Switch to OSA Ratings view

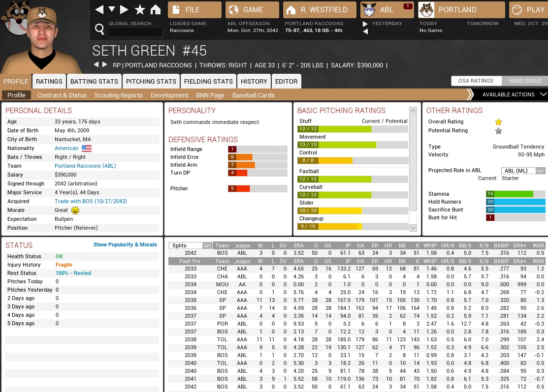click(476, 81)
